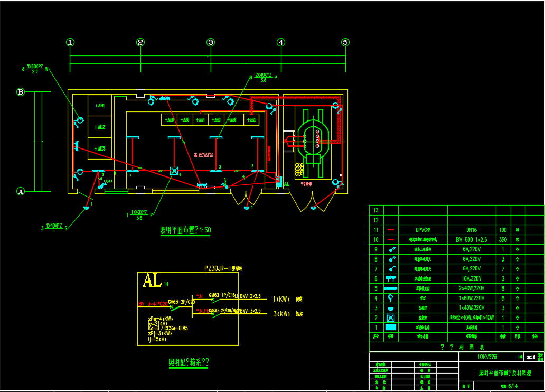Click the 2×40W,220V specification cell
Screen dimensions: 545x392
(472, 288)
